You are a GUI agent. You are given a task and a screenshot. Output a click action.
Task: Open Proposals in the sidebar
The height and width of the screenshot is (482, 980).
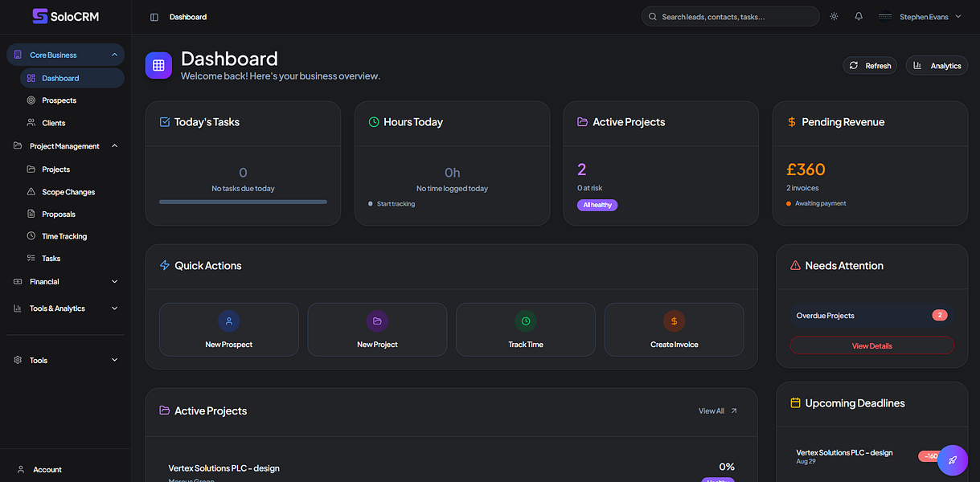coord(72,214)
